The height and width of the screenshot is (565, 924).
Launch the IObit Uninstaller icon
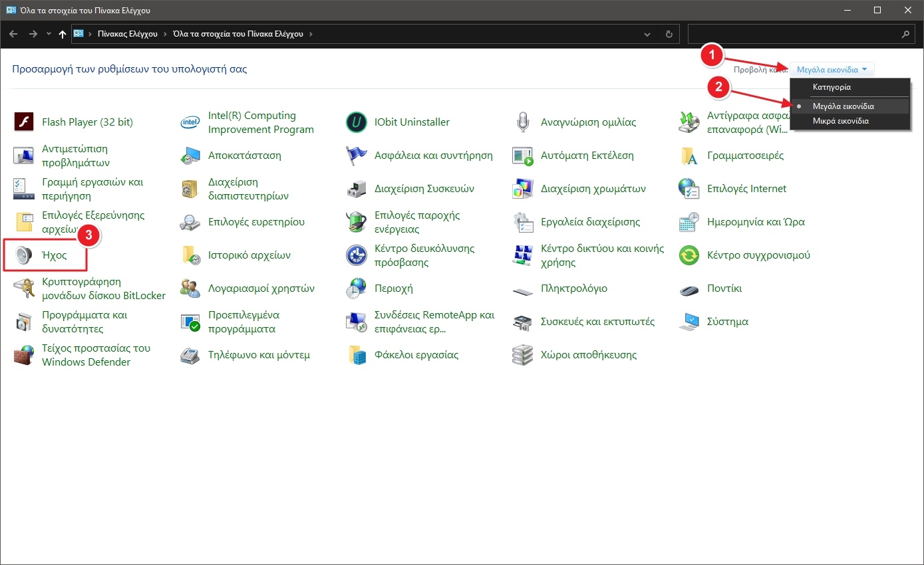pyautogui.click(x=357, y=122)
